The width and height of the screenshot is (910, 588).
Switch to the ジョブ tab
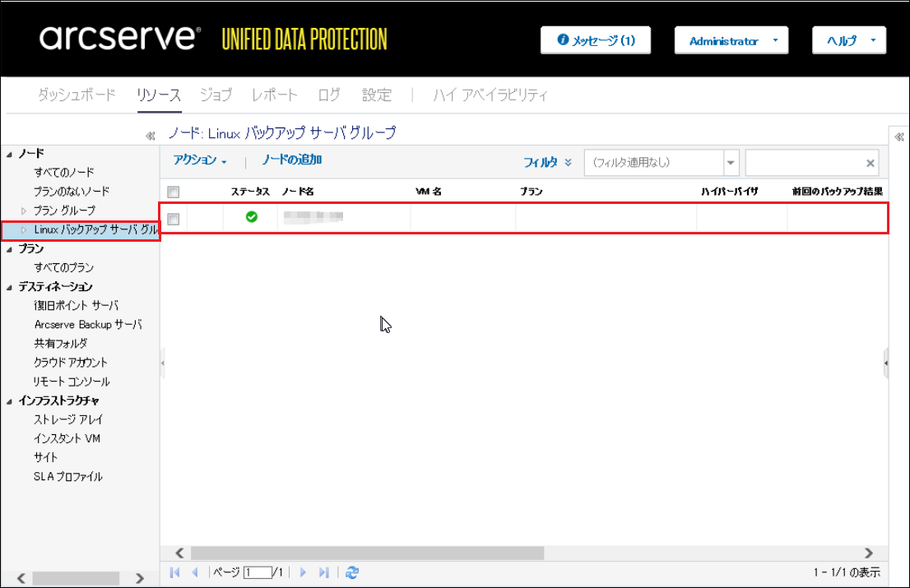(x=216, y=95)
